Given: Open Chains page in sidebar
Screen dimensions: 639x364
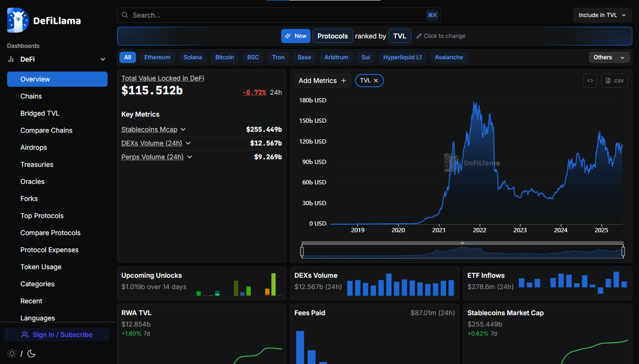Looking at the screenshot, I should click(57, 96).
